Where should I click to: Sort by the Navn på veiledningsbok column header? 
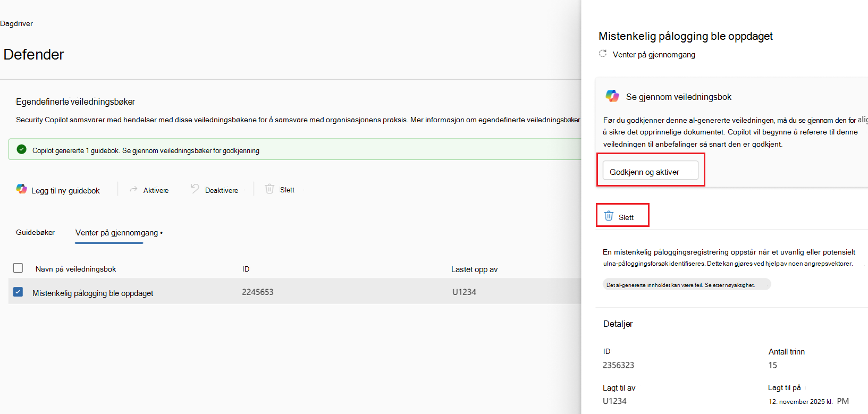pos(75,269)
